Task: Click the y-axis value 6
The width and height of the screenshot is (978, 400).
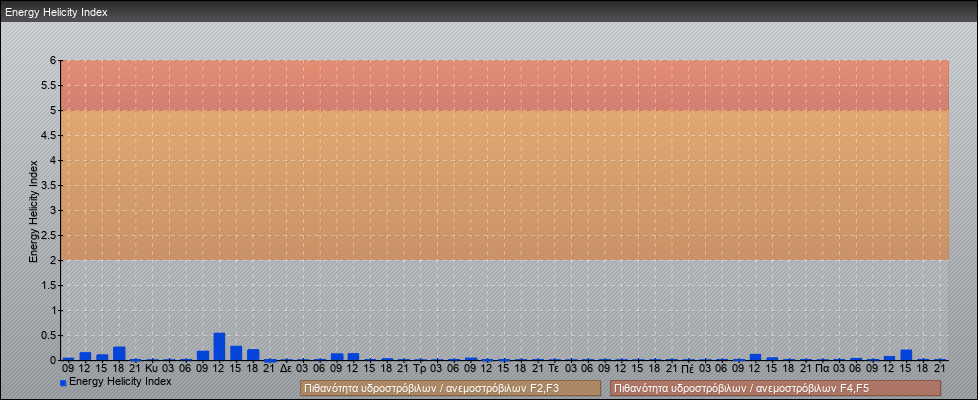Action: pyautogui.click(x=54, y=61)
